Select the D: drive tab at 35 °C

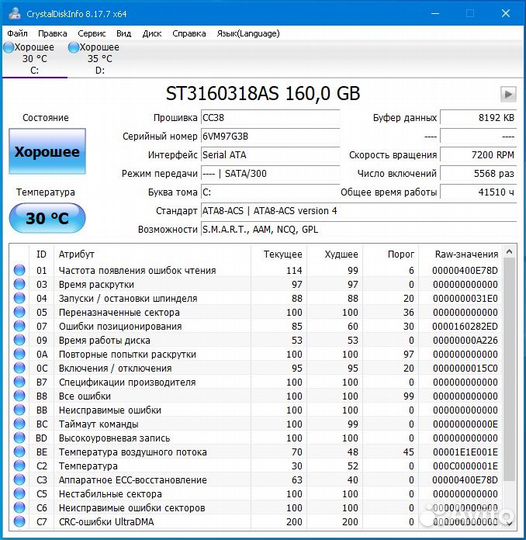point(95,59)
